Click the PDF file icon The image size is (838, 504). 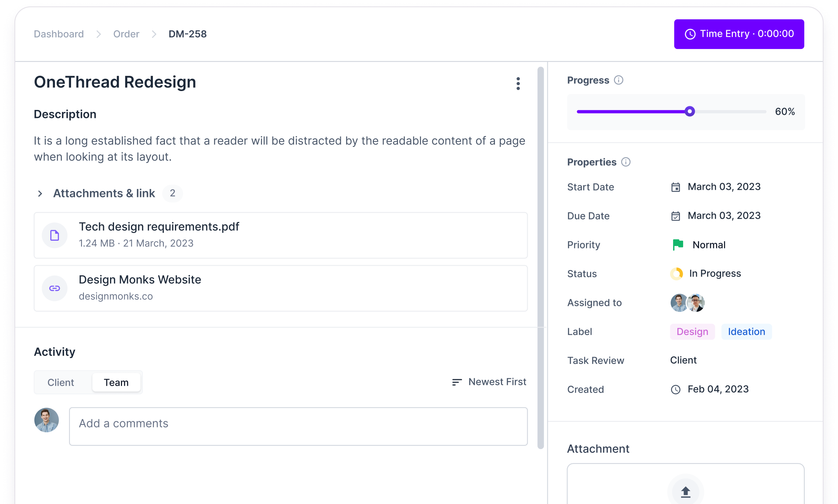(x=55, y=235)
